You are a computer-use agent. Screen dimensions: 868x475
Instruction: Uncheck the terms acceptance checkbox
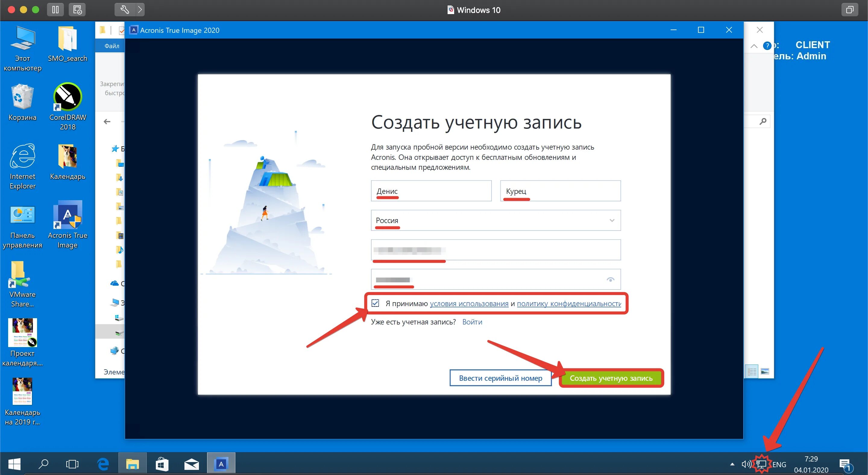click(x=376, y=303)
